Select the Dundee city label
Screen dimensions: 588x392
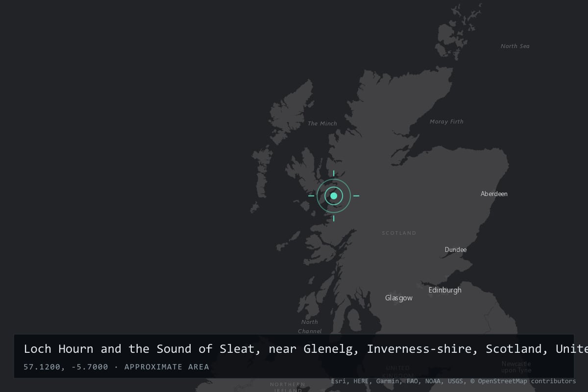point(456,249)
